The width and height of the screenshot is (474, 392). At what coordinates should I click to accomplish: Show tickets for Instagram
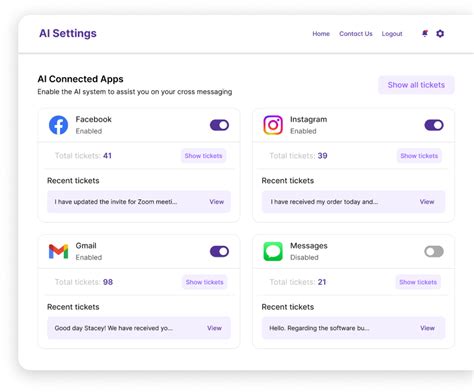(419, 156)
